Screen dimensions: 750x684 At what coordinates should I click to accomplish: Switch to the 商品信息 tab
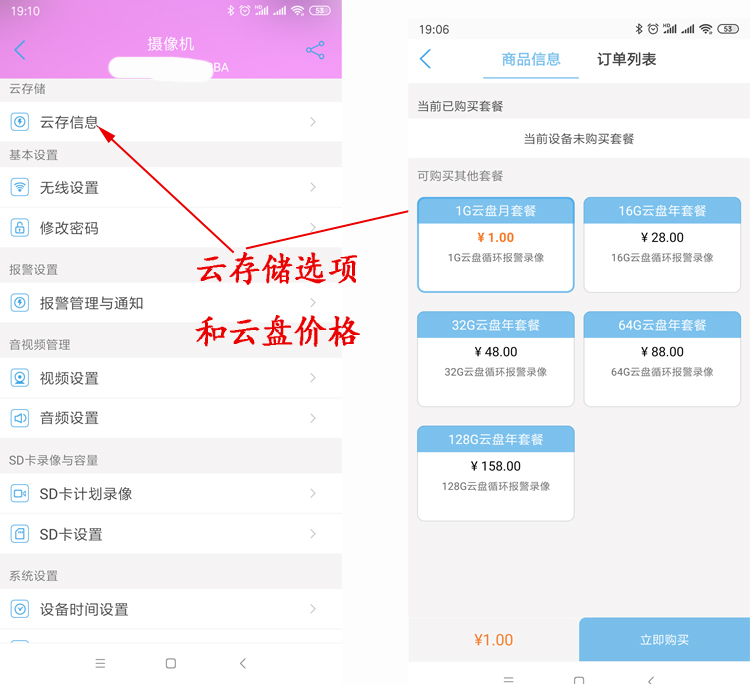531,59
